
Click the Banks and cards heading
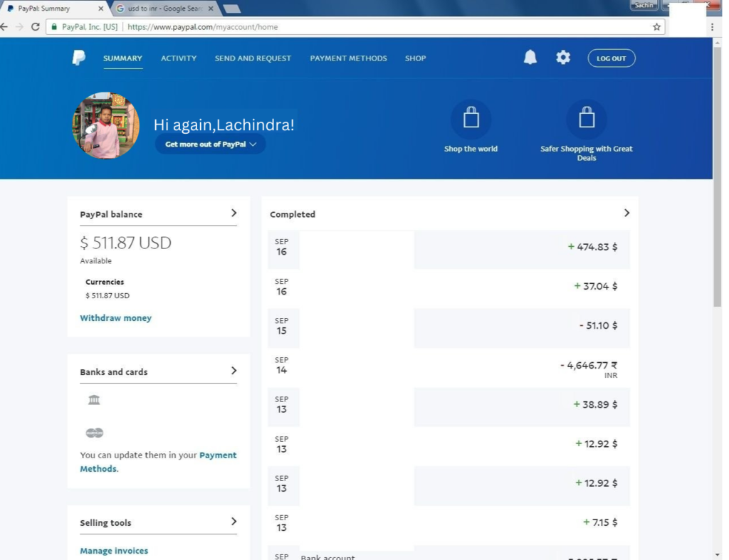(x=113, y=371)
